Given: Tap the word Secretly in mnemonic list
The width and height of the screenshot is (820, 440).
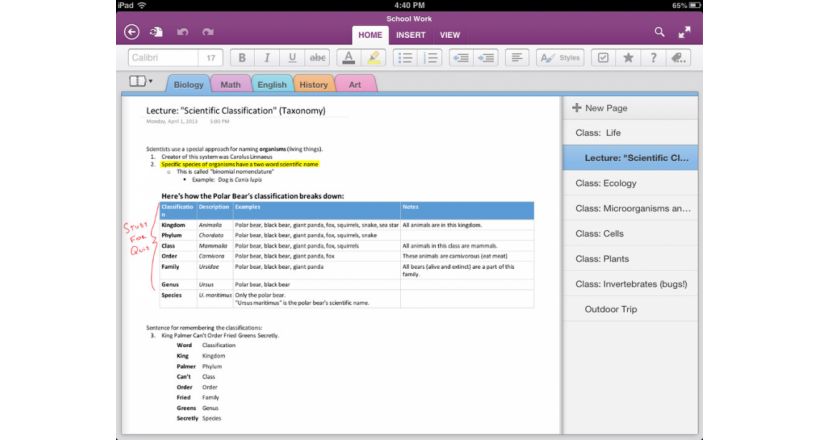Looking at the screenshot, I should [x=187, y=419].
